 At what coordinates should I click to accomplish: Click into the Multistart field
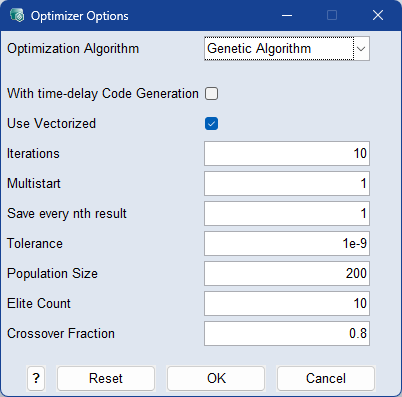click(x=287, y=184)
